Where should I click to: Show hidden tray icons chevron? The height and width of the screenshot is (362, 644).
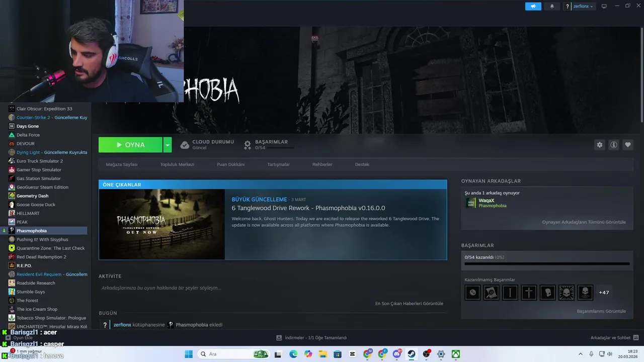point(580,354)
